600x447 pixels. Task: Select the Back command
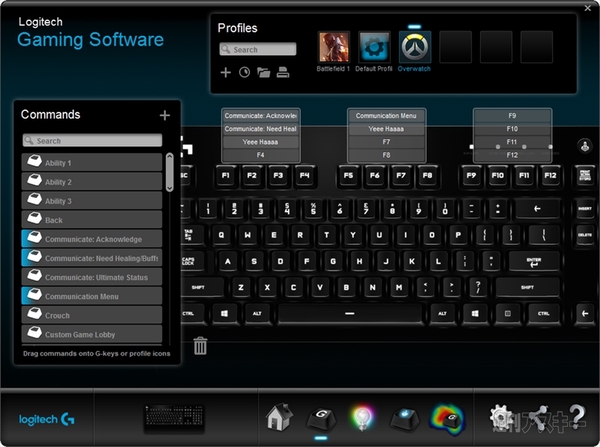pyautogui.click(x=92, y=220)
